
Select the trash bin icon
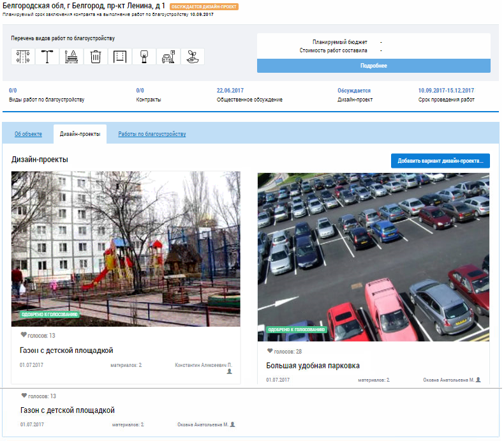pyautogui.click(x=96, y=57)
